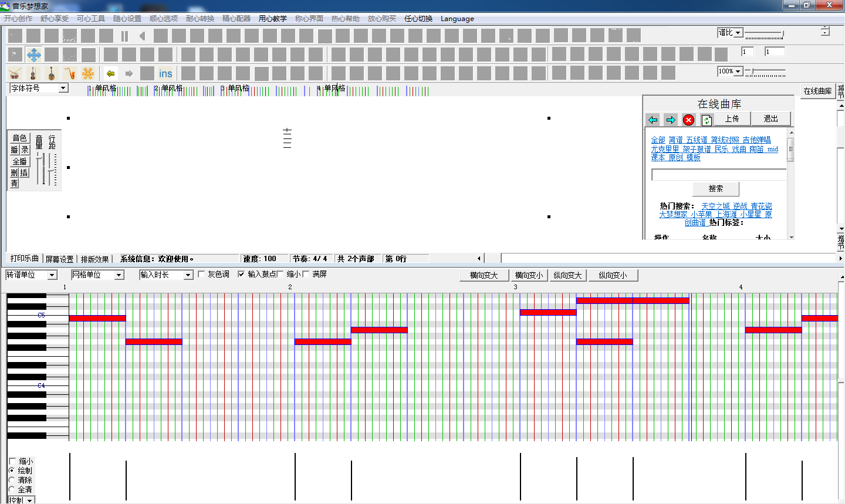Viewport: 845px width, 504px height.
Task: Enable the 缩小 checkbox beside 输入鼓点
Action: click(x=280, y=274)
